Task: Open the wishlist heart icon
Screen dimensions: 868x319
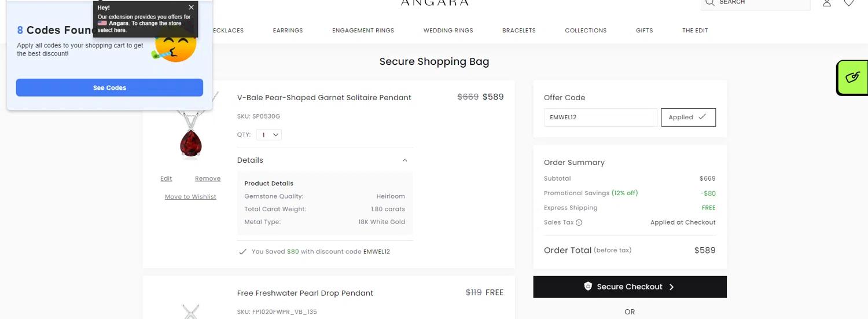Action: coord(848,3)
